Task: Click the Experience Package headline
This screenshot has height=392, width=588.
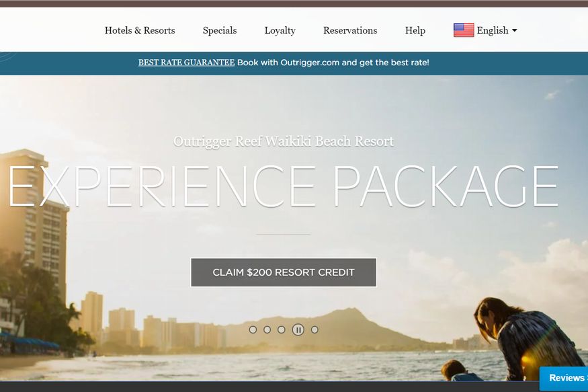Action: click(x=283, y=186)
